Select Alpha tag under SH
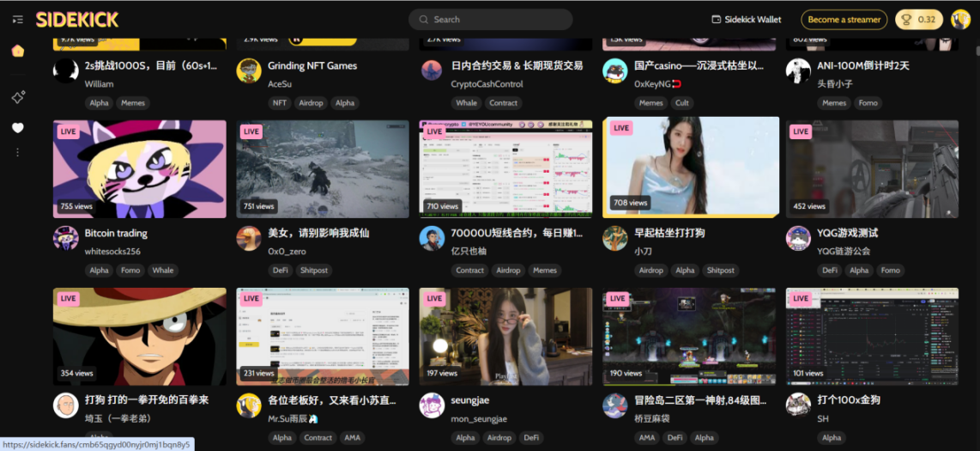980x451 pixels. coord(832,438)
